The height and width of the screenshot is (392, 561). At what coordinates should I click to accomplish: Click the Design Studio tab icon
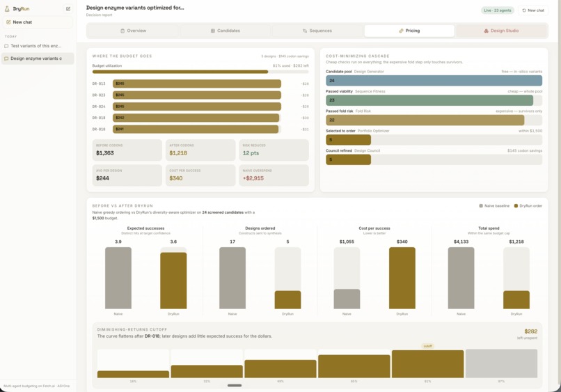click(x=487, y=31)
